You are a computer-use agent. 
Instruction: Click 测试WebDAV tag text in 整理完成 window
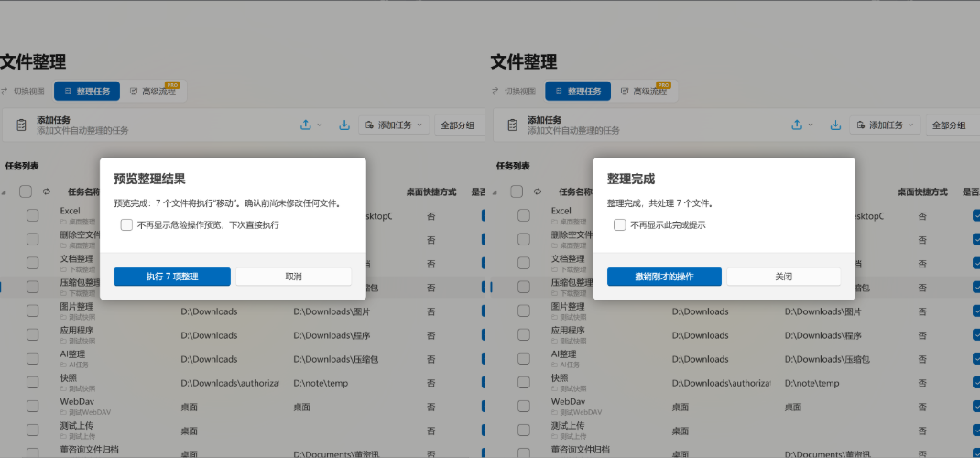click(x=581, y=412)
